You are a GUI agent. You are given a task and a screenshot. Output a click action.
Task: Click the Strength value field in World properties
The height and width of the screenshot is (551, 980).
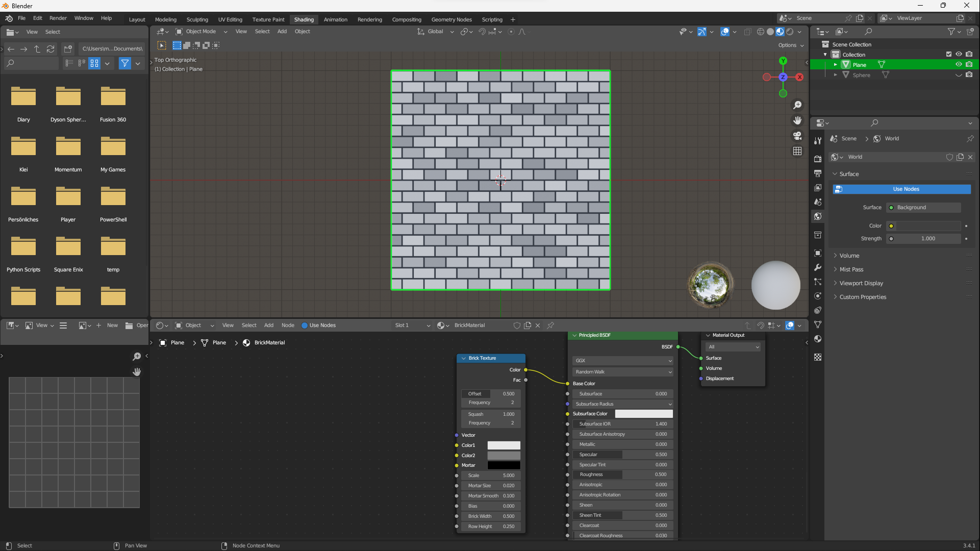[x=923, y=238]
